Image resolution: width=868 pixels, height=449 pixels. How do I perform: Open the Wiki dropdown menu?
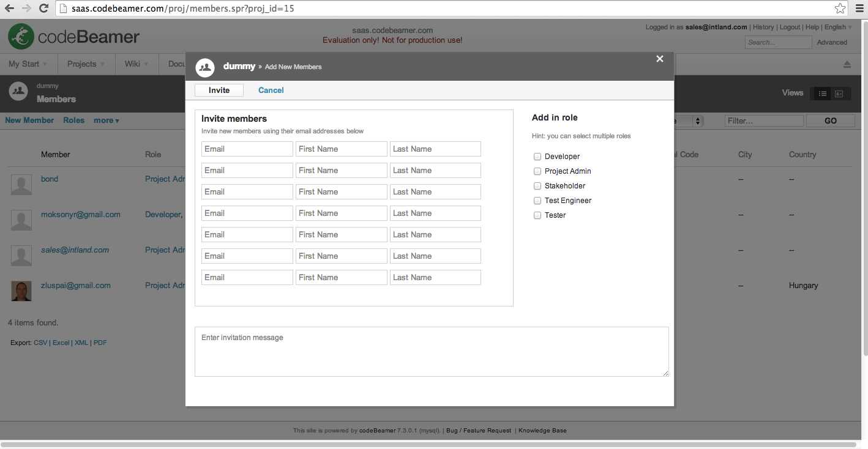click(x=137, y=64)
